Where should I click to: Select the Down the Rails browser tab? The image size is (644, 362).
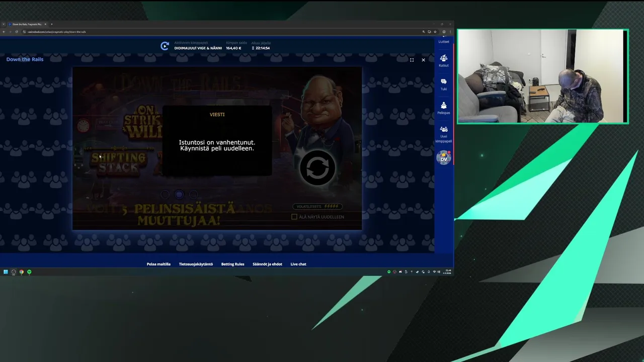point(27,24)
